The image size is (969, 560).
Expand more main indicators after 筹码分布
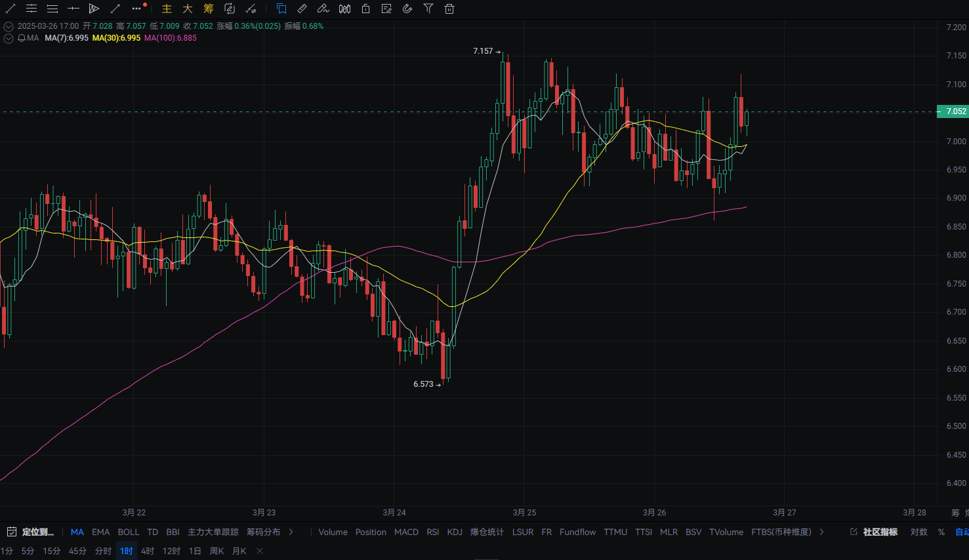(291, 532)
